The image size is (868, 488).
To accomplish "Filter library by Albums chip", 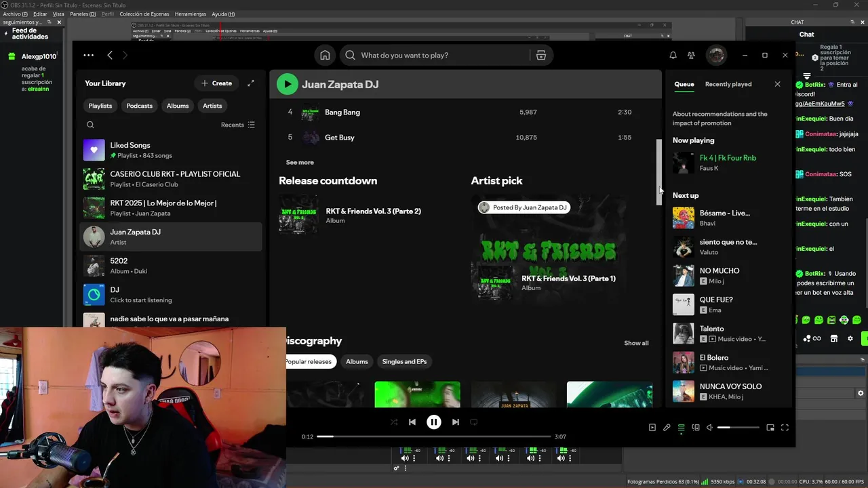I will click(178, 106).
